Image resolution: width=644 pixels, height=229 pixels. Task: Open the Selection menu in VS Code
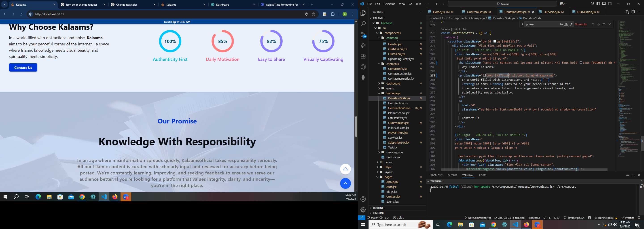click(x=389, y=4)
